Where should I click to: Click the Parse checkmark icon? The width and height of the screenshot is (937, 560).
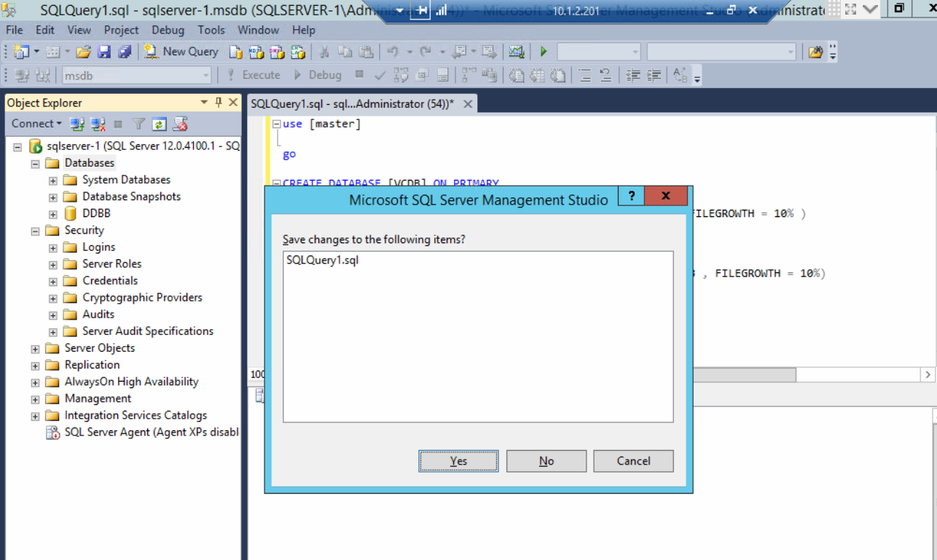click(380, 75)
